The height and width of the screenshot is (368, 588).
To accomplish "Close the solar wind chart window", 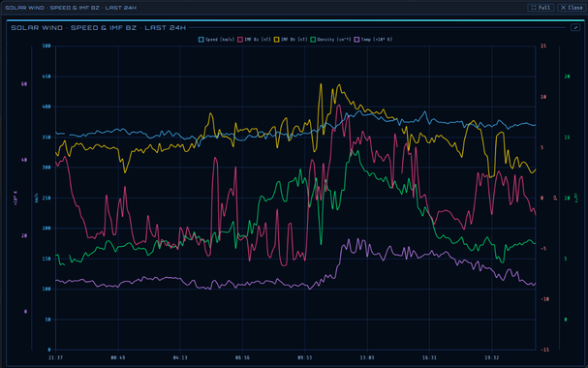I will pyautogui.click(x=572, y=8).
